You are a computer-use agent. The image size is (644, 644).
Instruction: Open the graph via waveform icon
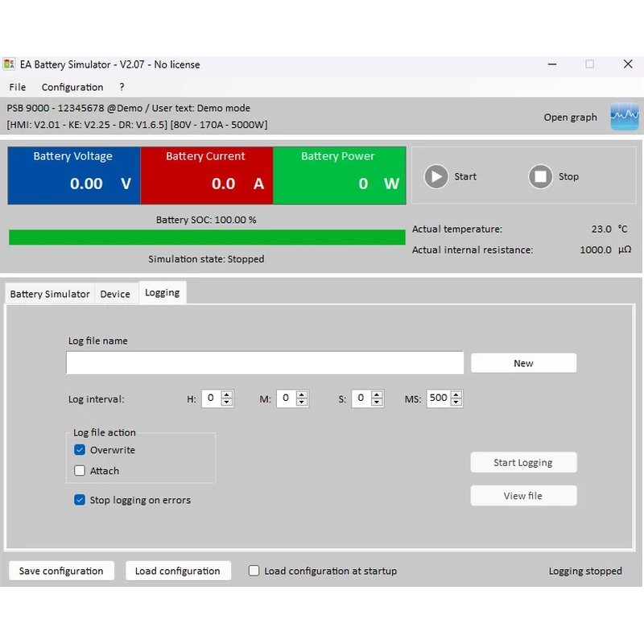point(625,117)
